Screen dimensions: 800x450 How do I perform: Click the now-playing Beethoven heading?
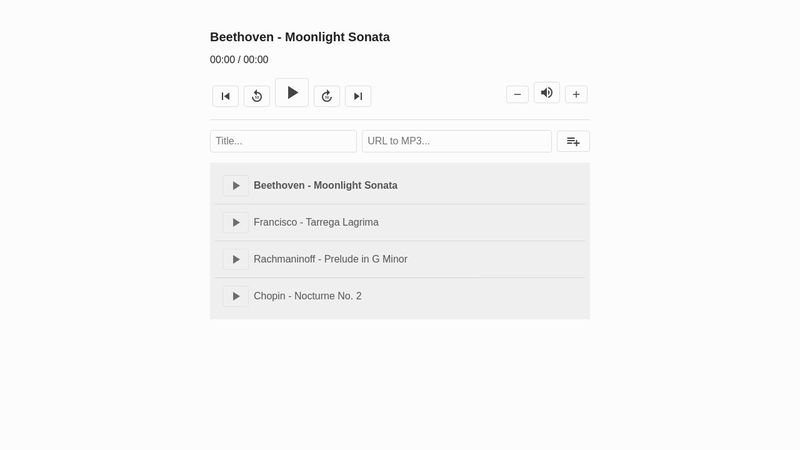(x=300, y=37)
